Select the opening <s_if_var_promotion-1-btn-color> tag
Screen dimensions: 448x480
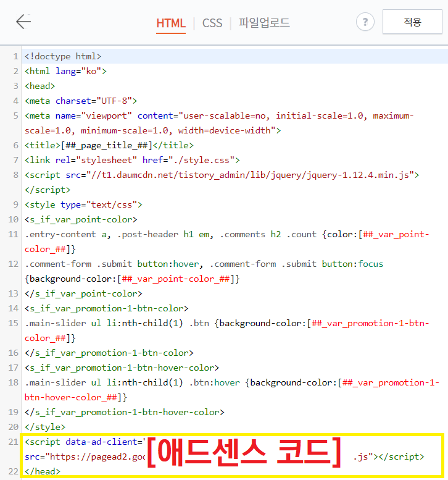[x=106, y=308]
